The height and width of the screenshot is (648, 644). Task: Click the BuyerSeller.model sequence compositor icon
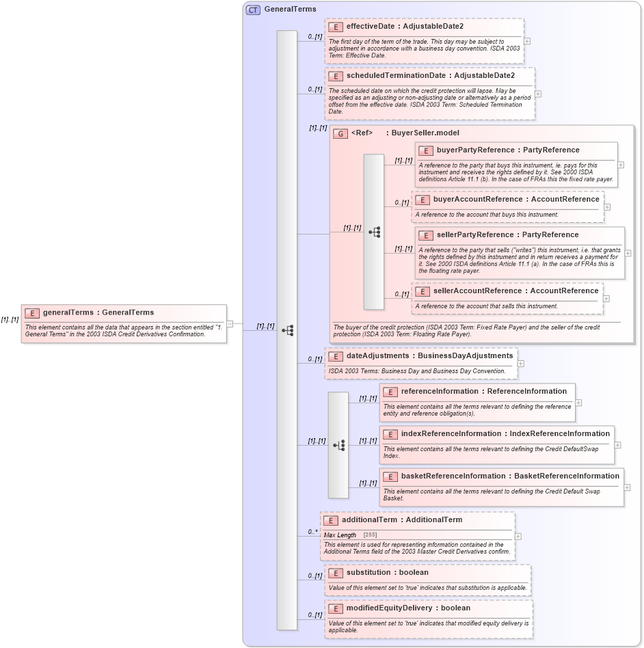coord(375,232)
